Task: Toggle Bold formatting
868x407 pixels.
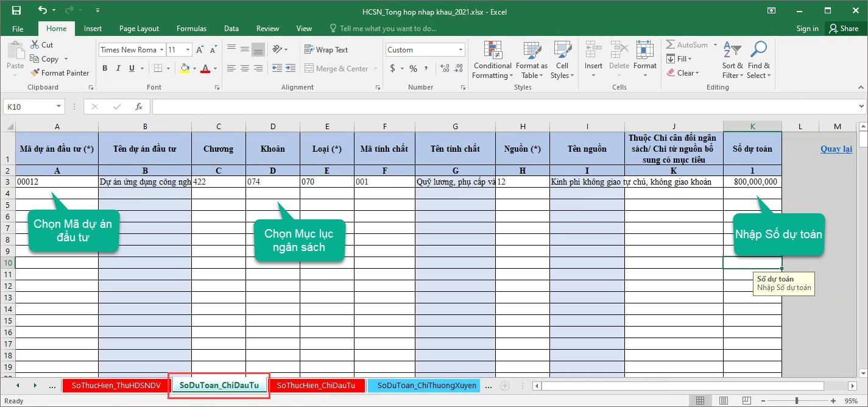Action: coord(105,68)
